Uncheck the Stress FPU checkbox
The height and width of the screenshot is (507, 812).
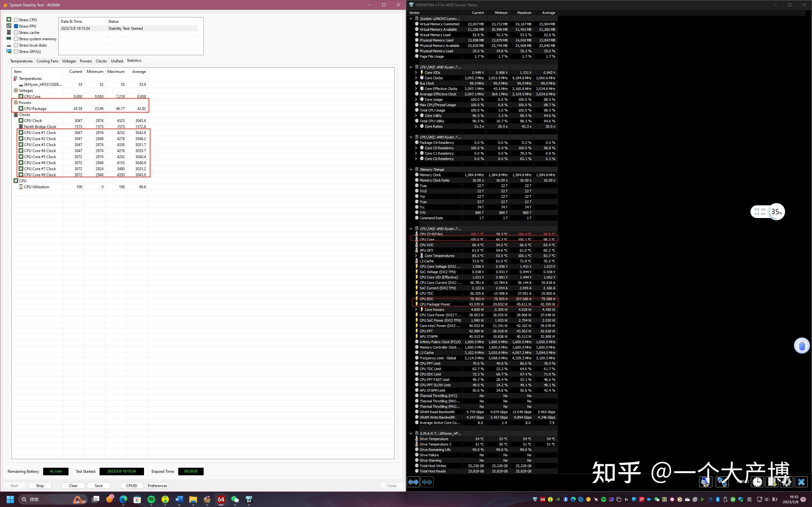tap(16, 26)
